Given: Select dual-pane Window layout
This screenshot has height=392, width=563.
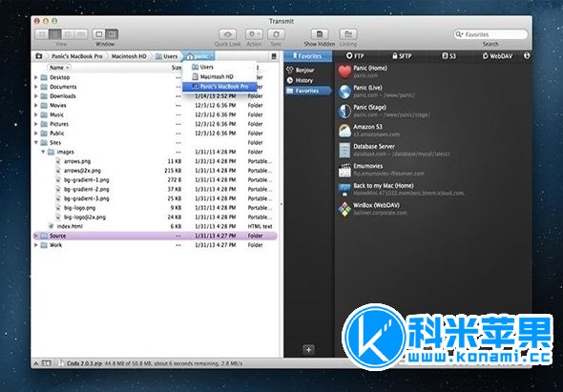Looking at the screenshot, I should click(112, 34).
